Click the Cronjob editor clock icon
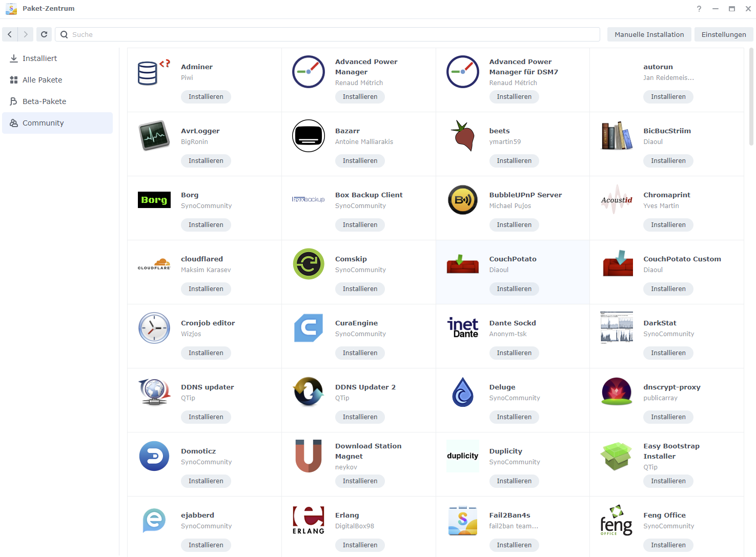Image resolution: width=756 pixels, height=557 pixels. coord(154,328)
